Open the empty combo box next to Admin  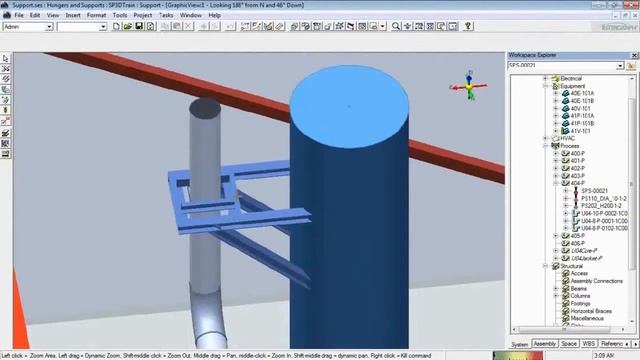coord(103,27)
